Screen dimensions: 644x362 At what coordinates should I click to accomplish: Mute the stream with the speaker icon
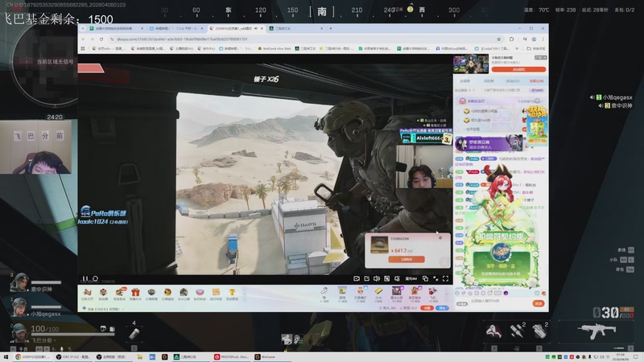click(377, 278)
